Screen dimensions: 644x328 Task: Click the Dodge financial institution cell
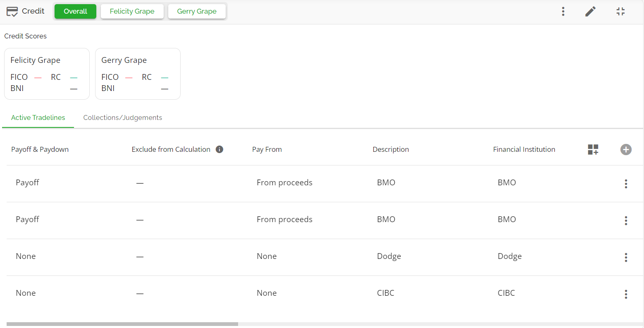point(510,256)
